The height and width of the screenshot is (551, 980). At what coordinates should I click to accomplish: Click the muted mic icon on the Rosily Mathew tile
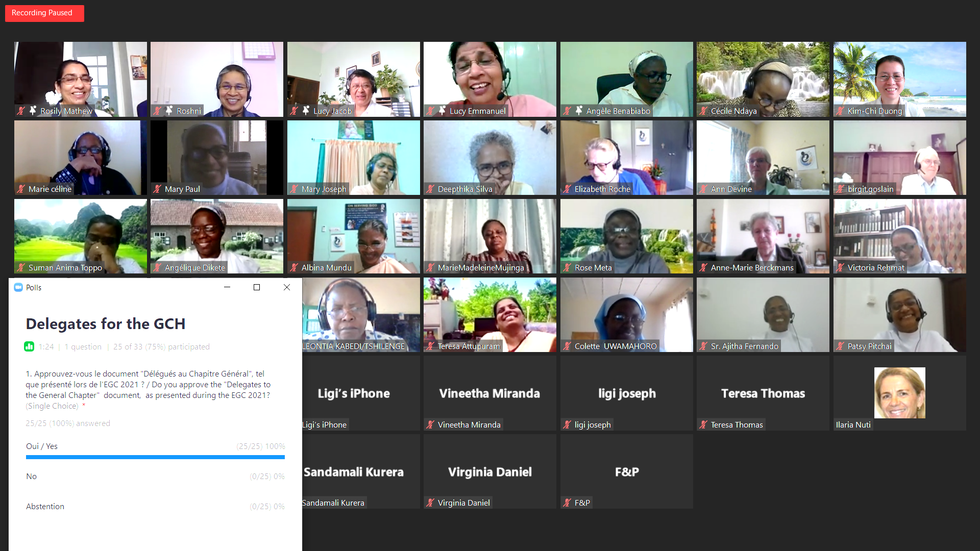coord(21,111)
